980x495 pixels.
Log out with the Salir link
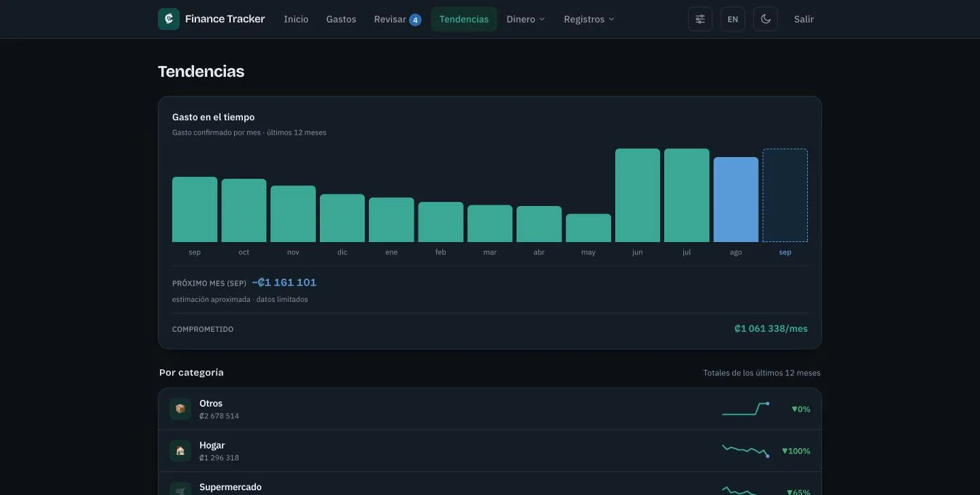click(804, 19)
